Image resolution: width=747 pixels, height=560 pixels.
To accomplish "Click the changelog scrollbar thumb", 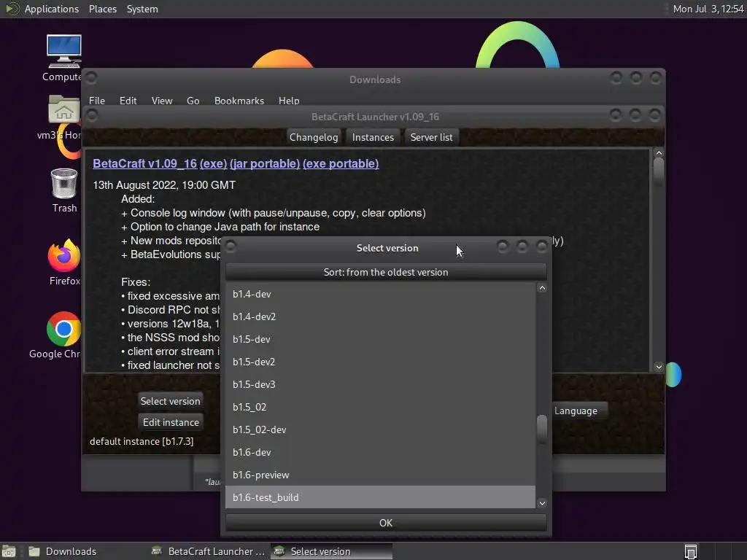I will [x=659, y=172].
